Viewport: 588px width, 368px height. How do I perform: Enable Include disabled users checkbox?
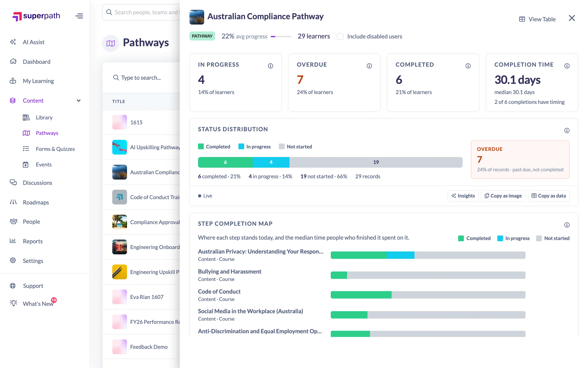coord(340,36)
